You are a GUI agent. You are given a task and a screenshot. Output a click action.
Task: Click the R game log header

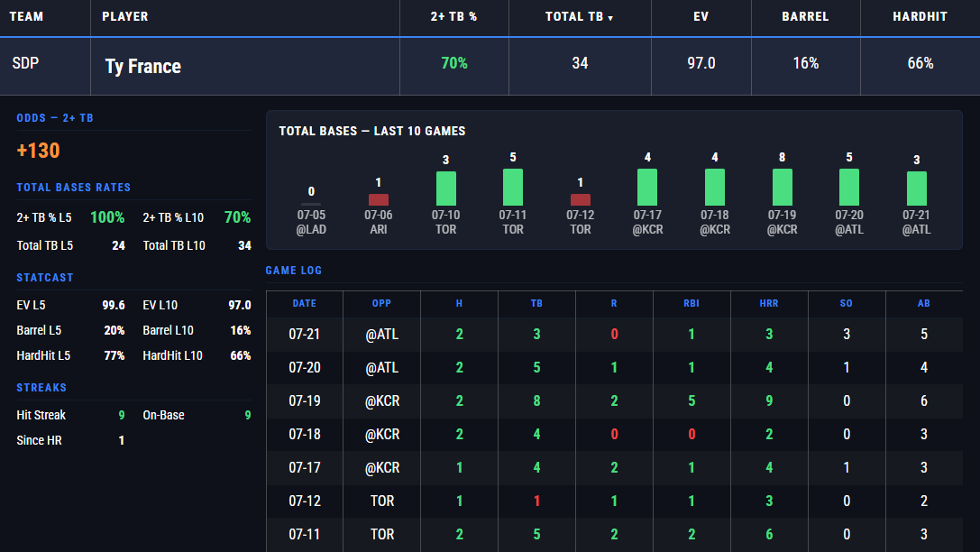tap(614, 303)
